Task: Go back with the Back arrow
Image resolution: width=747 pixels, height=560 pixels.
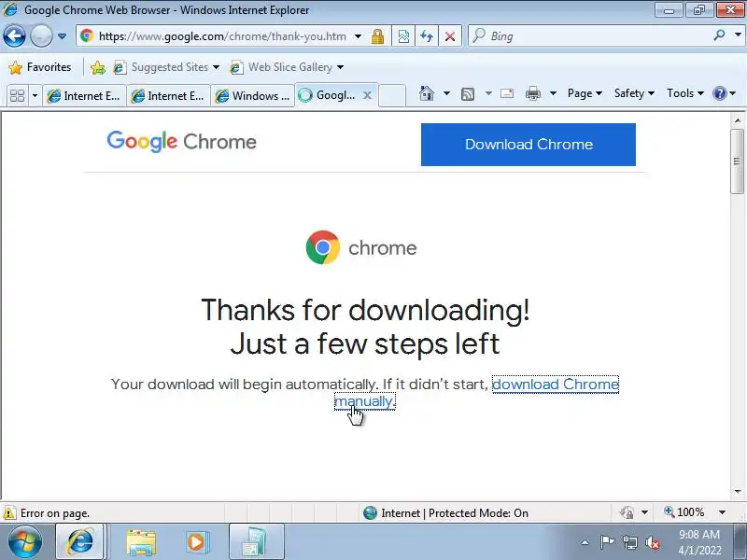Action: pyautogui.click(x=14, y=35)
